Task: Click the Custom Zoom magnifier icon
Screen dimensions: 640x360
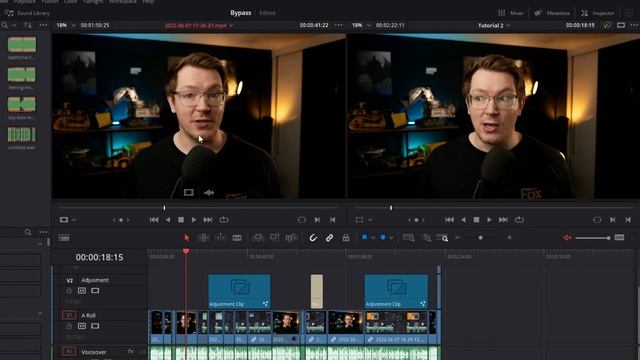Action: [x=442, y=238]
